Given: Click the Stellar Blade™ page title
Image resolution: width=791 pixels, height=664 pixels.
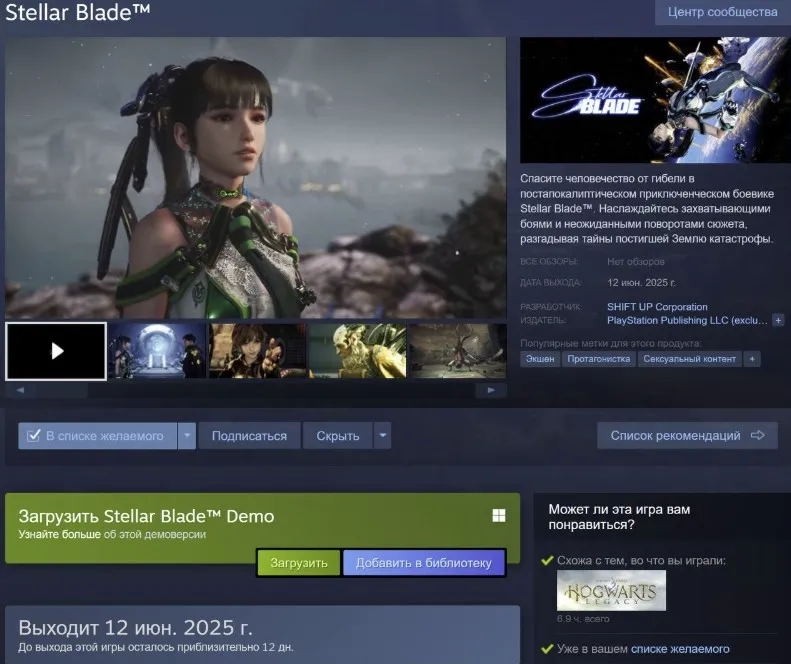Looking at the screenshot, I should (78, 12).
